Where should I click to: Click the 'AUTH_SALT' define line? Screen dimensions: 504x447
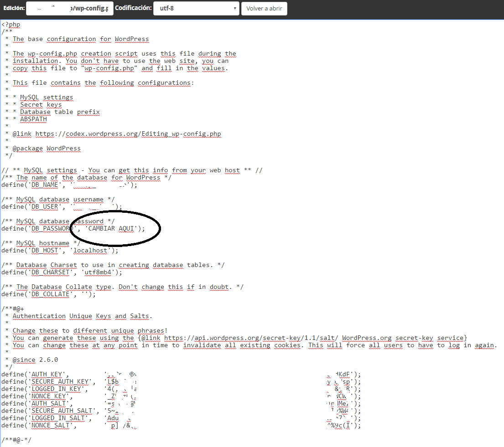point(181,404)
